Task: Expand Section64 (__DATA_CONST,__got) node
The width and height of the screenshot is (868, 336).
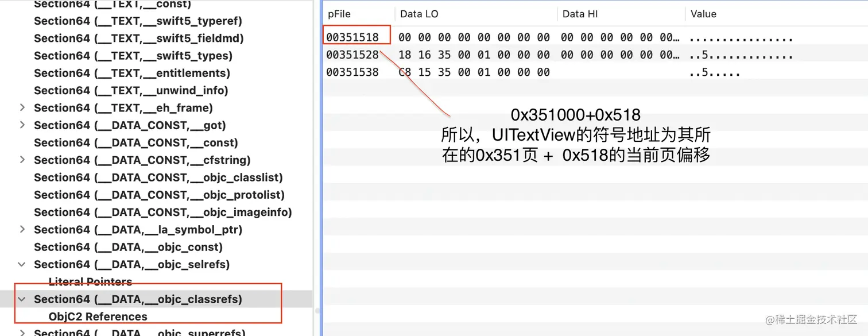Action: [x=22, y=125]
